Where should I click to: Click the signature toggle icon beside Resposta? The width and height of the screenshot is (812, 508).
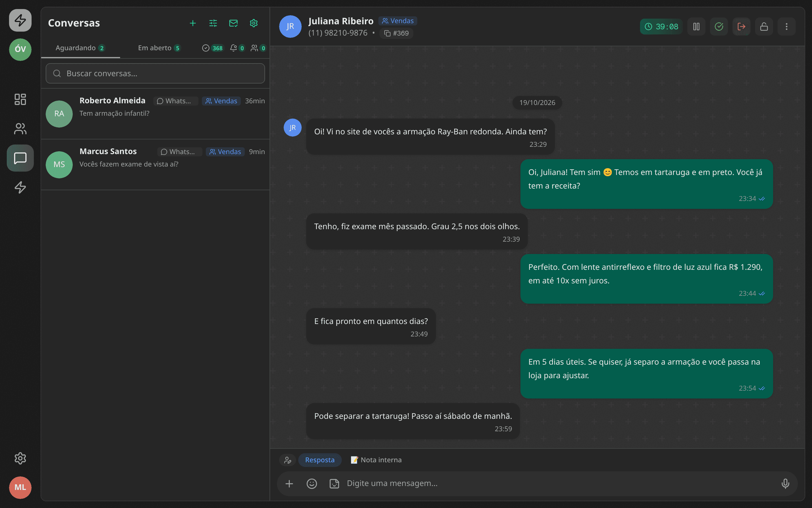pyautogui.click(x=288, y=460)
